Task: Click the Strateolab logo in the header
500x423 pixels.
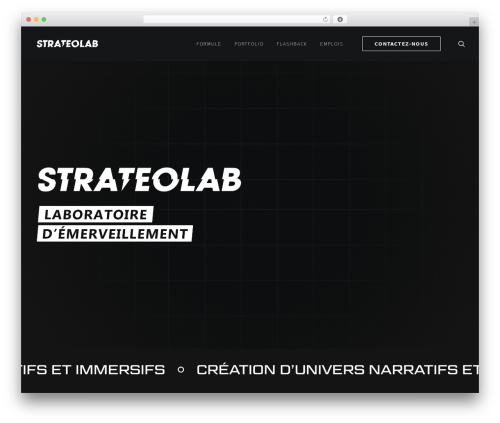Action: click(67, 44)
